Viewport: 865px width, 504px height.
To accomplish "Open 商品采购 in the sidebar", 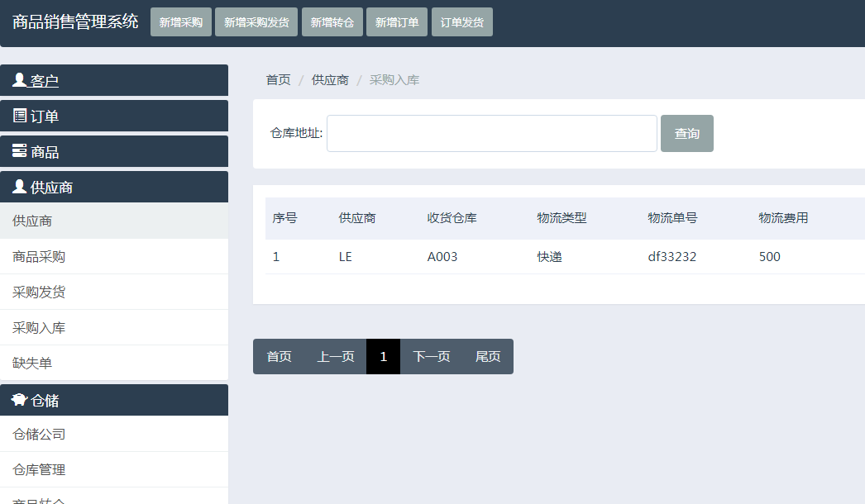I will coord(39,257).
